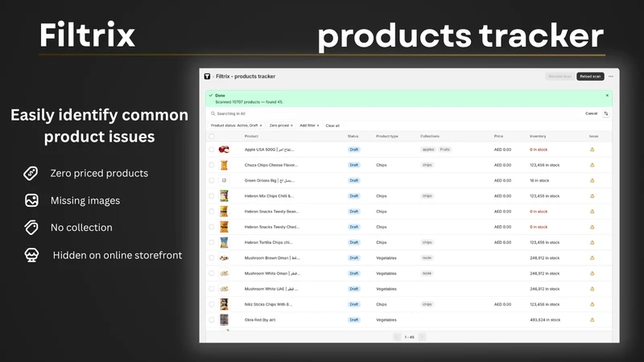Click the 'apples' collection tag
This screenshot has height=362, width=644.
click(x=428, y=150)
